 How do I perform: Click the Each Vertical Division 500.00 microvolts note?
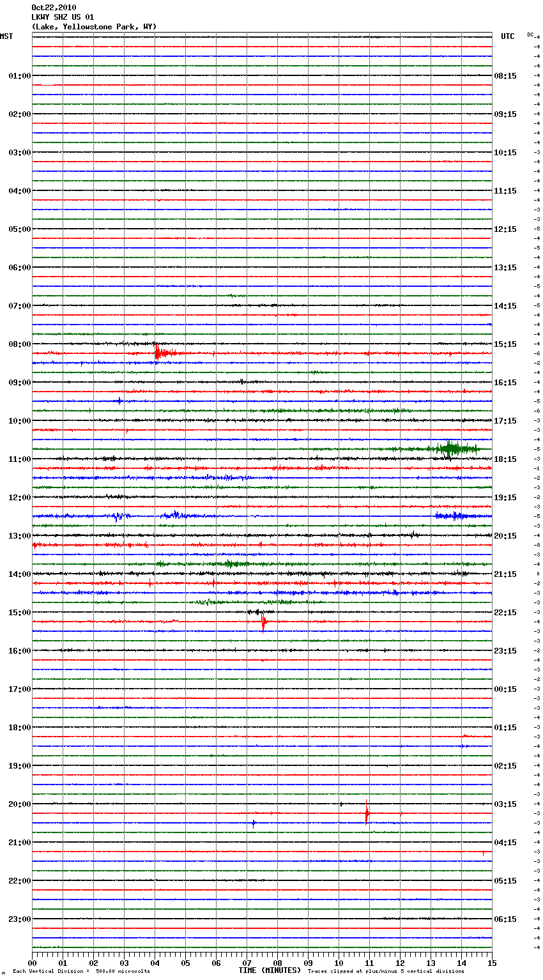(x=81, y=971)
